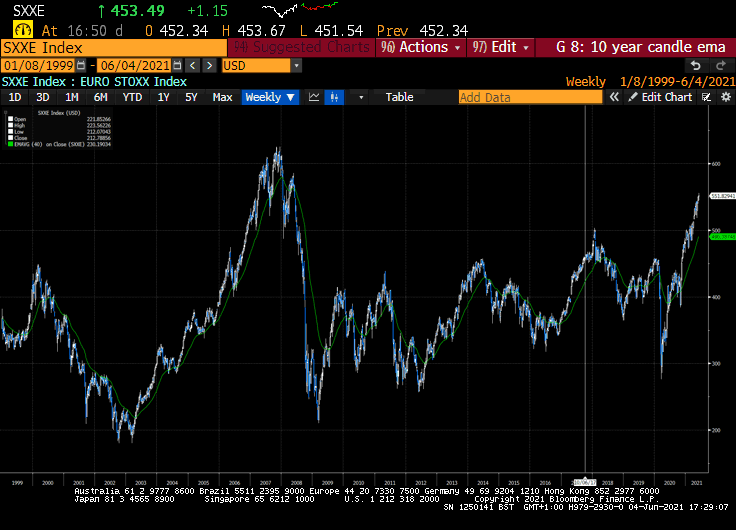
Task: Click the end date field 06/04/2021
Action: point(135,65)
